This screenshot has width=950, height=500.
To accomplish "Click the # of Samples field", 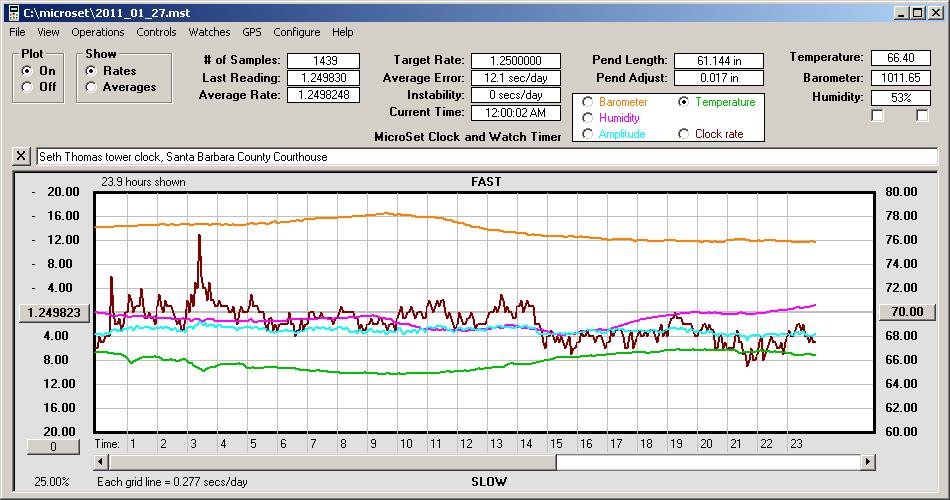I will point(324,61).
